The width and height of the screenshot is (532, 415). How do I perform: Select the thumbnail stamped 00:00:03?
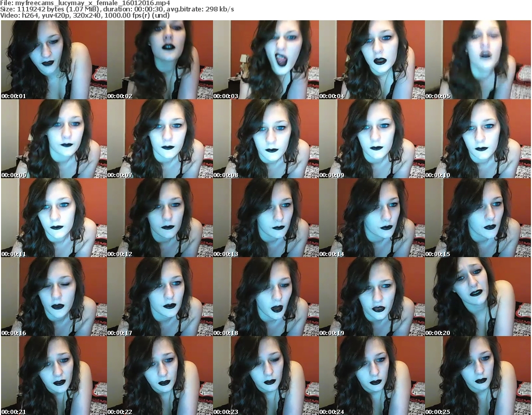(x=266, y=60)
